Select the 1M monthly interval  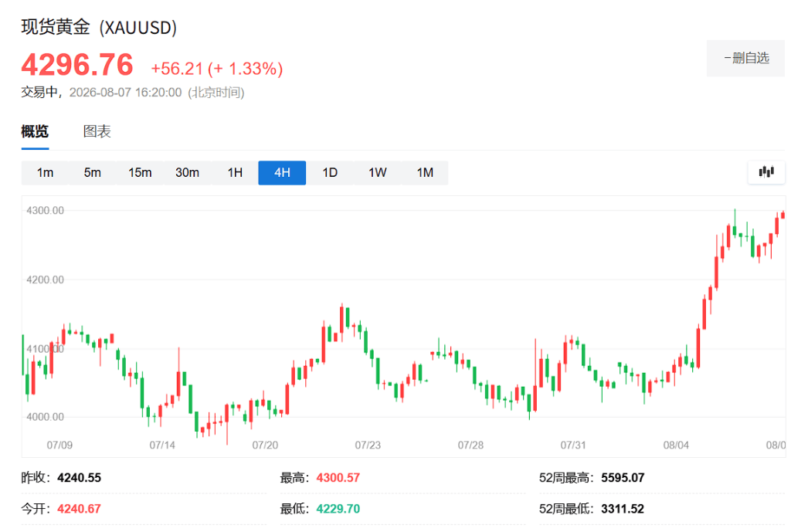tap(425, 173)
